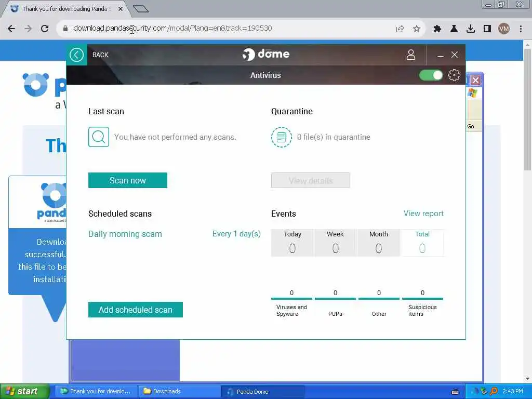This screenshot has width=532, height=399.
Task: Close the Panda download browser tab
Action: pyautogui.click(x=121, y=9)
